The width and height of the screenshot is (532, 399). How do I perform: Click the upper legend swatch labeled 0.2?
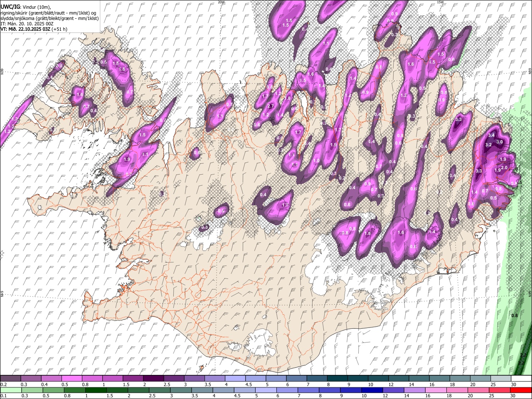(x=10, y=378)
